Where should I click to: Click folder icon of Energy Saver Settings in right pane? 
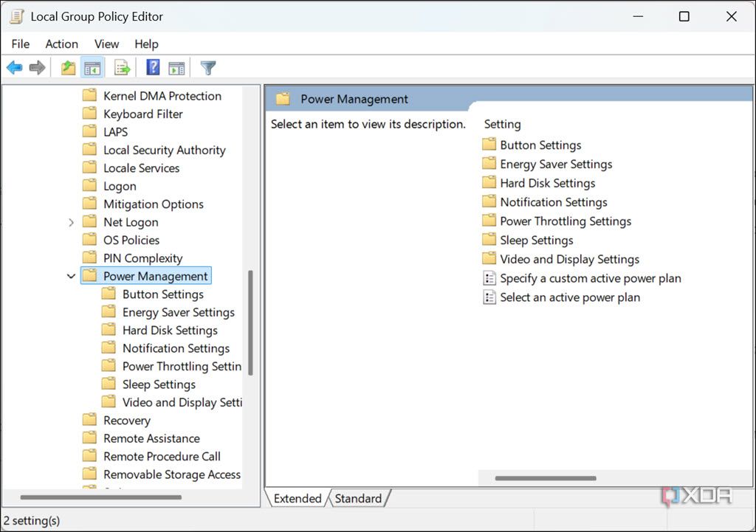[489, 163]
